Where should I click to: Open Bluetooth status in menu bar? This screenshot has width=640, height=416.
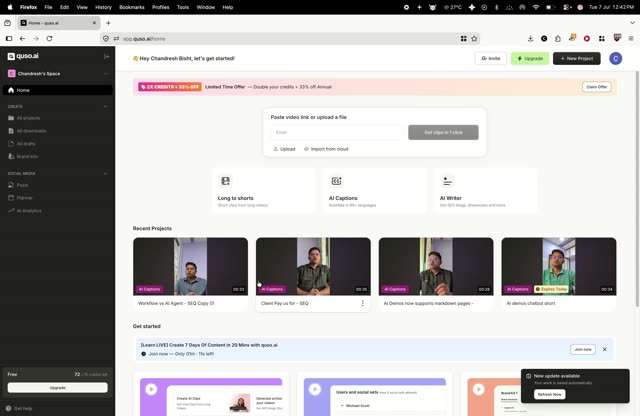497,7
